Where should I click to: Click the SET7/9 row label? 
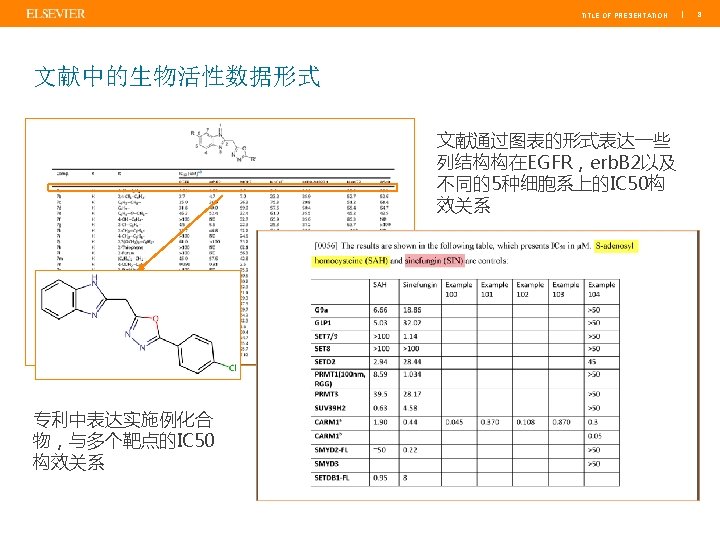click(x=326, y=336)
